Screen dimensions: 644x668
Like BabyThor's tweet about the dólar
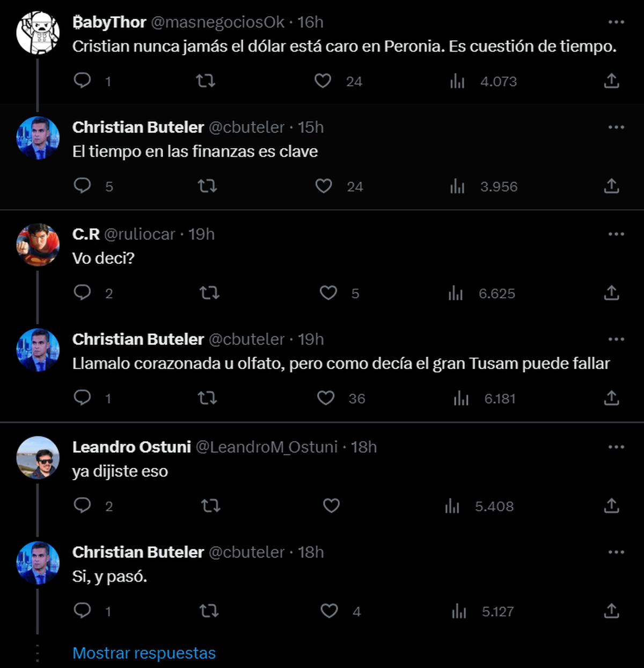click(323, 81)
